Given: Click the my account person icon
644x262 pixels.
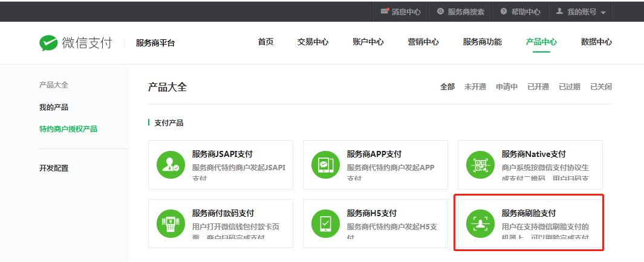Looking at the screenshot, I should point(559,11).
